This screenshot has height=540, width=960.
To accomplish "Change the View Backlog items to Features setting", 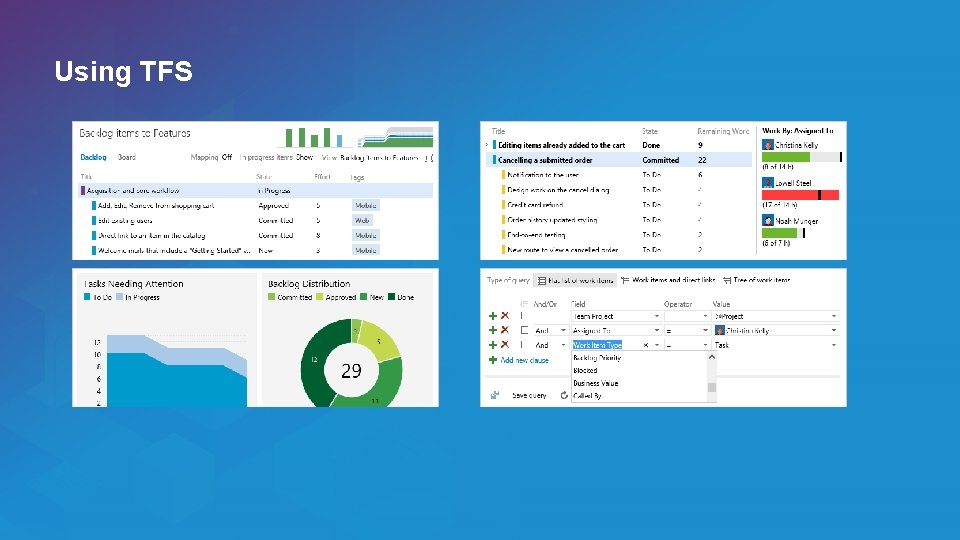I will (x=378, y=157).
